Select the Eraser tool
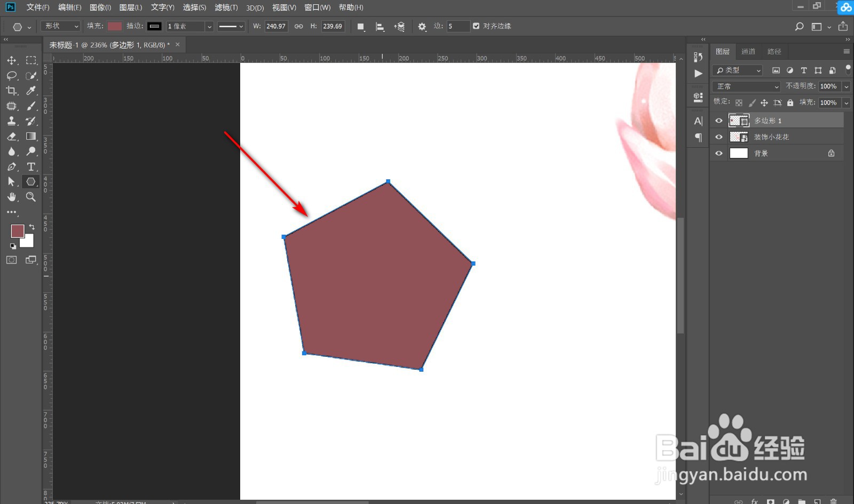This screenshot has height=504, width=854. pyautogui.click(x=12, y=137)
